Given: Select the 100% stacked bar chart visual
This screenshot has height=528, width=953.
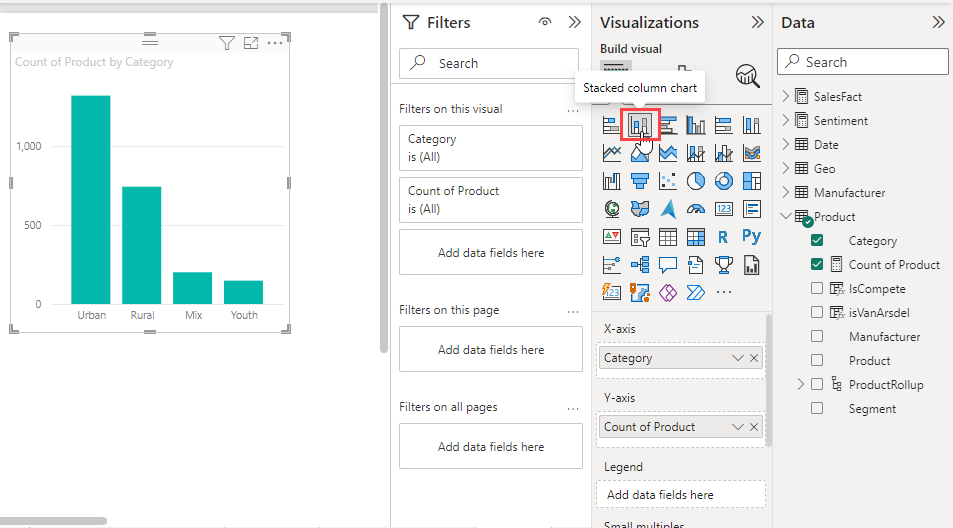Looking at the screenshot, I should tap(723, 125).
